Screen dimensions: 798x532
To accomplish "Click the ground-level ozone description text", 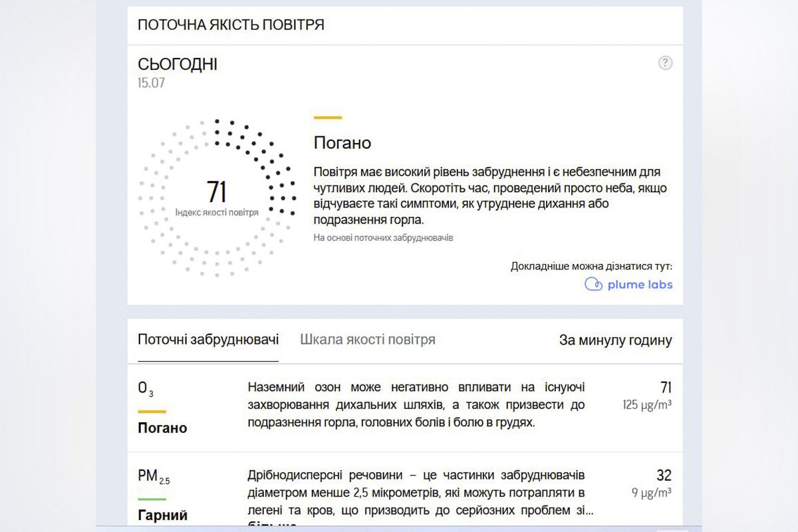I will pyautogui.click(x=416, y=404).
